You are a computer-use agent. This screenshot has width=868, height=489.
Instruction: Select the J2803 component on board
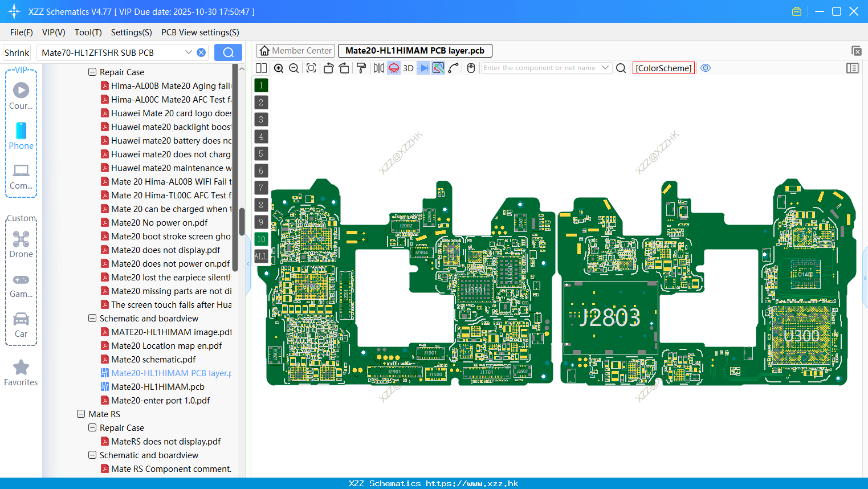610,317
